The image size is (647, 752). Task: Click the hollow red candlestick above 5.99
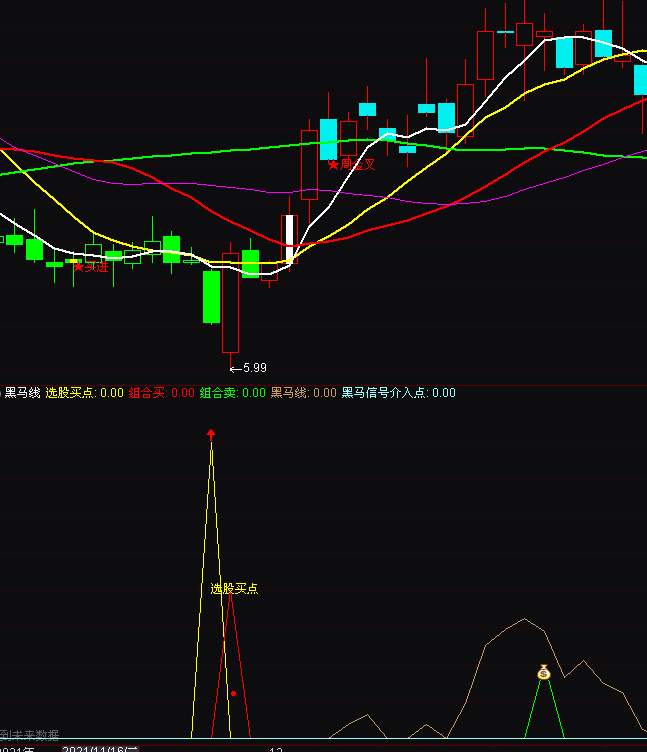(231, 307)
